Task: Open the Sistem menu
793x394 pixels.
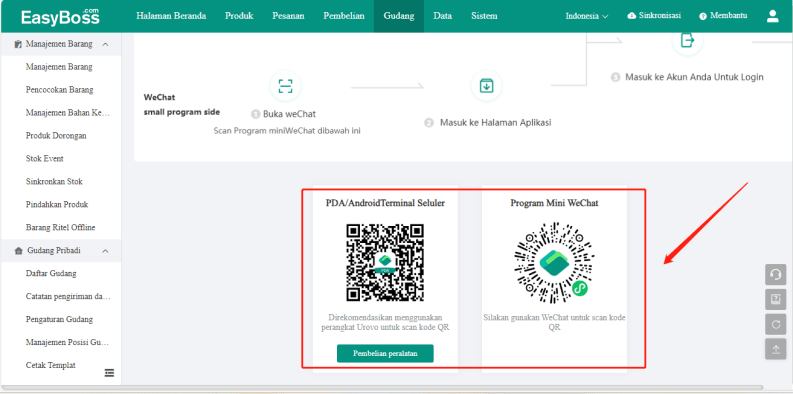Action: (x=484, y=16)
